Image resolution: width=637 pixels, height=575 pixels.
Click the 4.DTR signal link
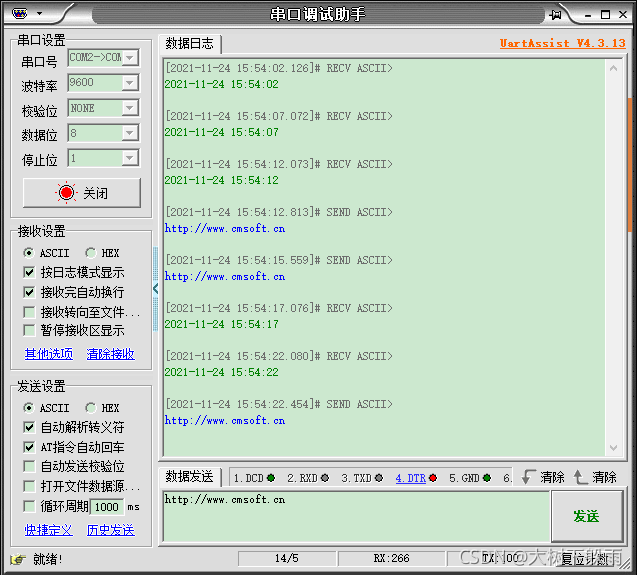coord(411,478)
